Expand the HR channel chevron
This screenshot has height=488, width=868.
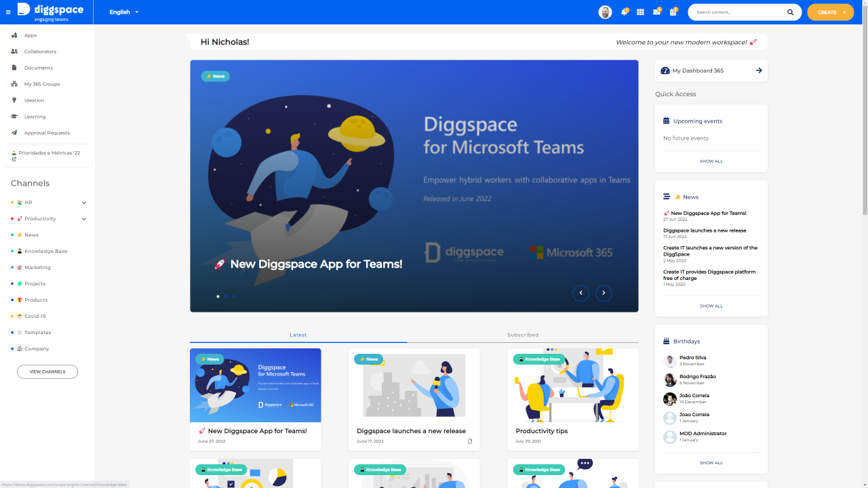84,203
